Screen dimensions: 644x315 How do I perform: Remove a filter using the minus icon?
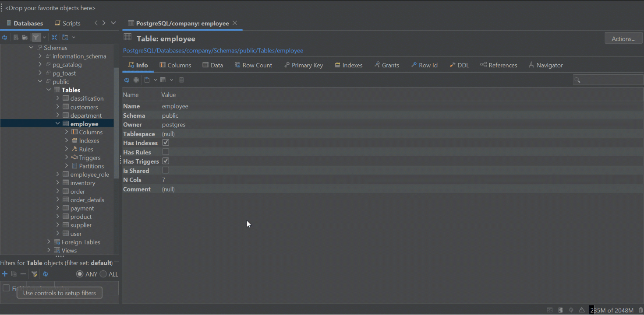[23, 274]
